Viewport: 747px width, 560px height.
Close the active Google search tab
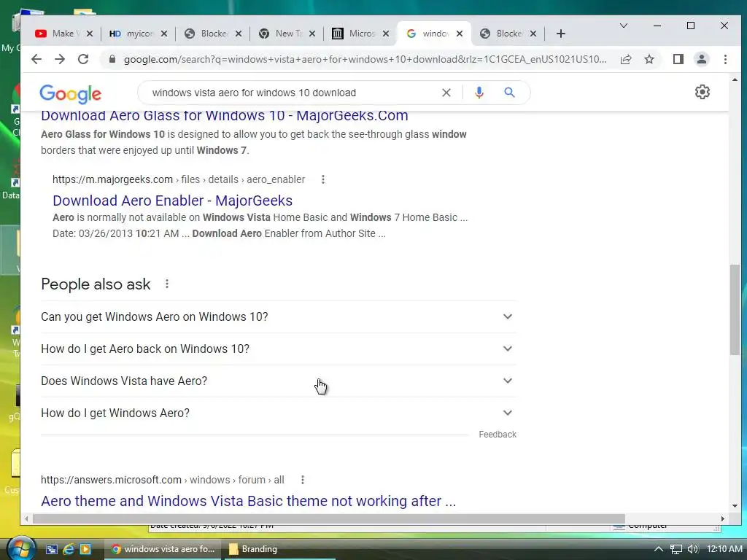pyautogui.click(x=460, y=34)
